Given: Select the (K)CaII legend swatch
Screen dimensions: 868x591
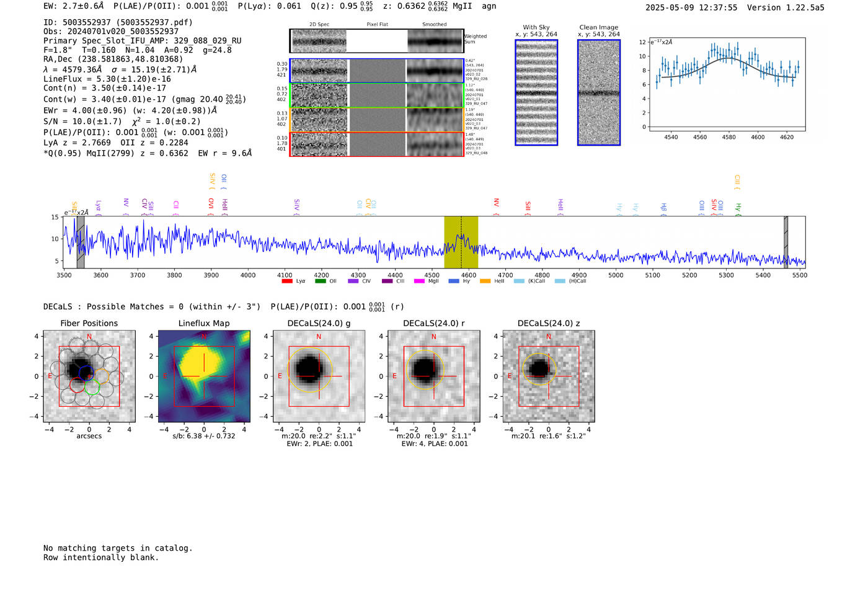Looking at the screenshot, I should [x=519, y=281].
